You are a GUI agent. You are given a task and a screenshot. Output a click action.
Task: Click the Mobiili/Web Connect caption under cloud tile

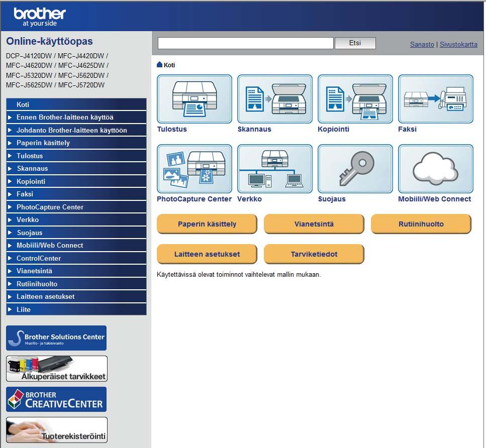[435, 199]
